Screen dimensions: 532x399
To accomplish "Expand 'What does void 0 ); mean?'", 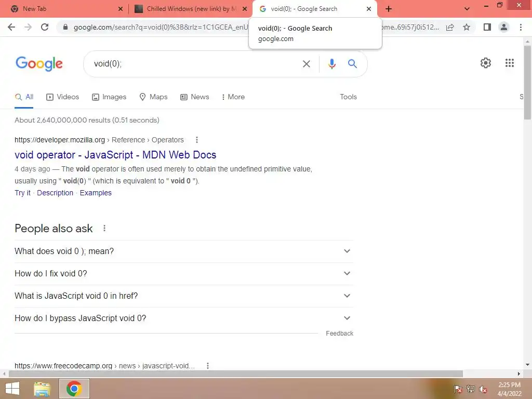I will coord(183,251).
